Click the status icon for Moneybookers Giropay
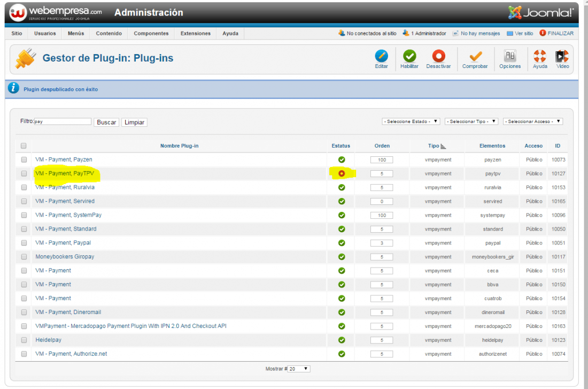Viewport: 588px width, 389px height. (342, 257)
